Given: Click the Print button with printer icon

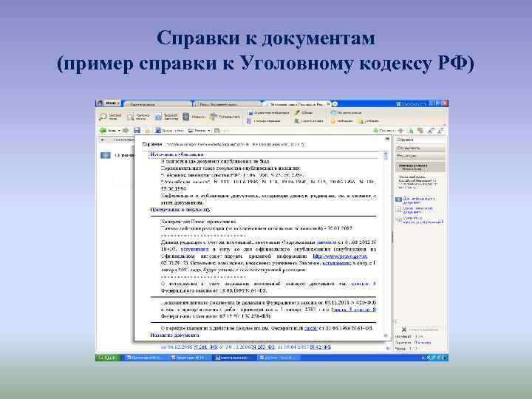Looking at the screenshot, I should (197, 130).
